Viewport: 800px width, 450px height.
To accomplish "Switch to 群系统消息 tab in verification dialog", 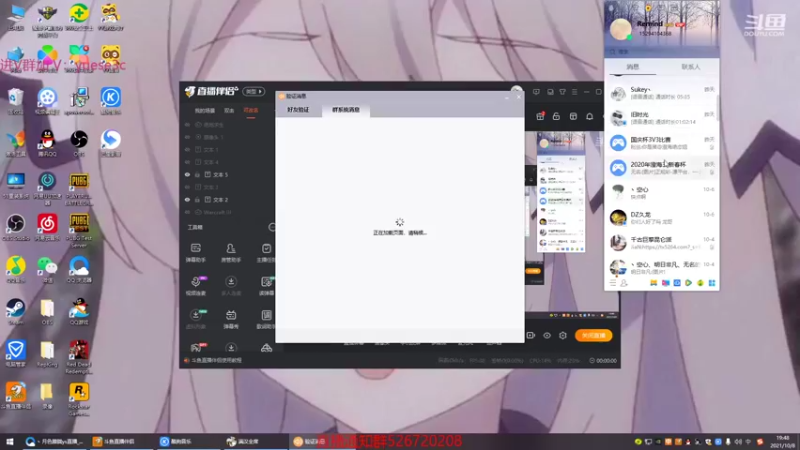I will (346, 110).
